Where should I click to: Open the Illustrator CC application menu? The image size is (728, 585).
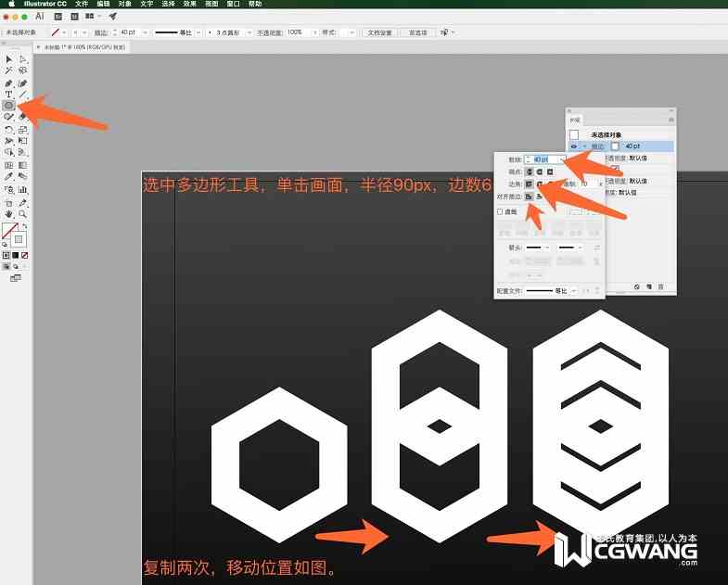(x=45, y=4)
